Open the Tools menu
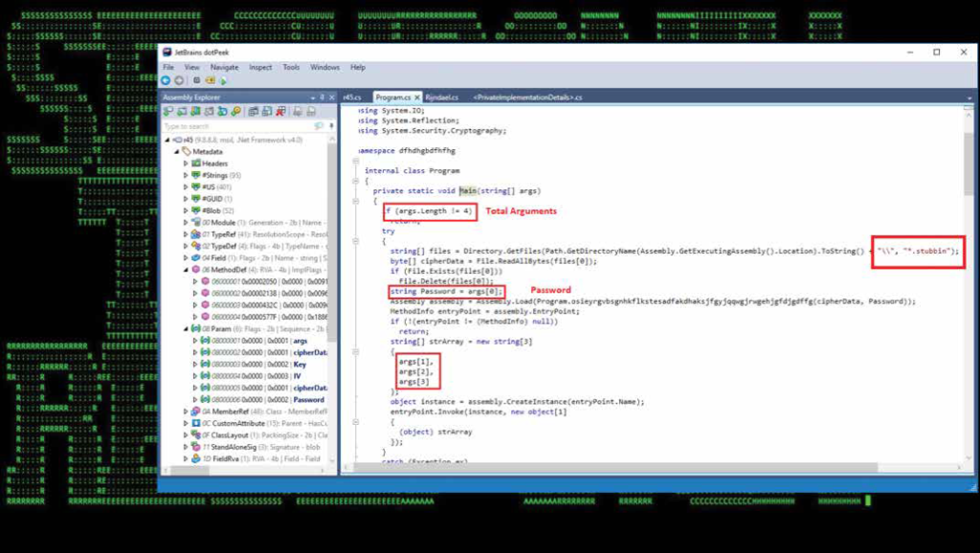 point(291,67)
